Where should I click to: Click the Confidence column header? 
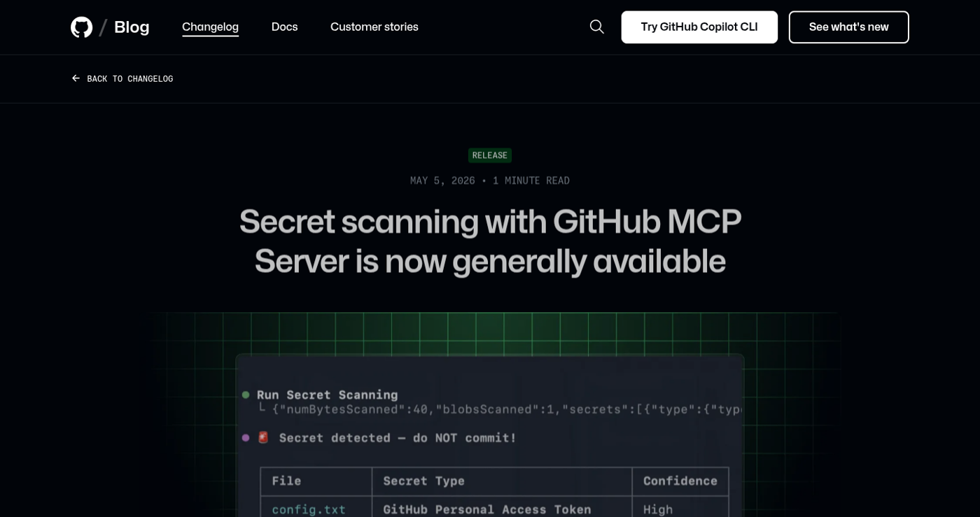[680, 481]
